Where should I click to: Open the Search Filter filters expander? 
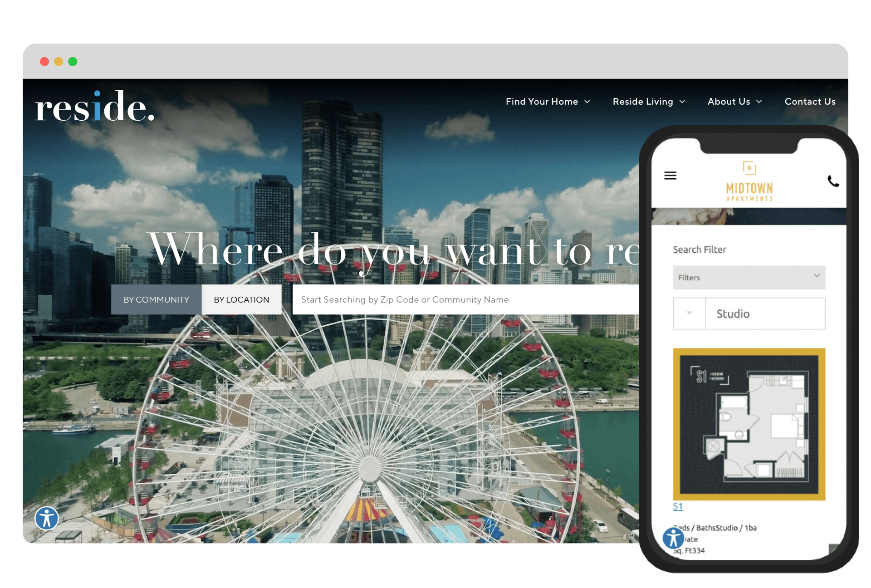[749, 276]
